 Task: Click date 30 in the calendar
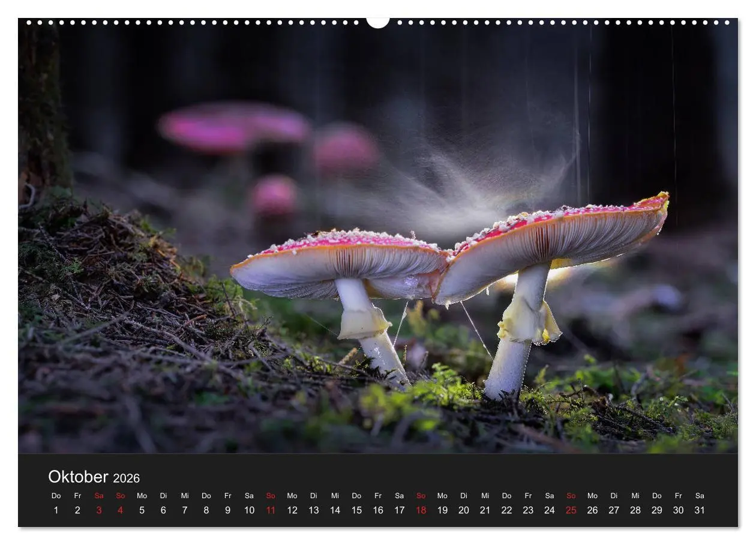[x=679, y=510]
